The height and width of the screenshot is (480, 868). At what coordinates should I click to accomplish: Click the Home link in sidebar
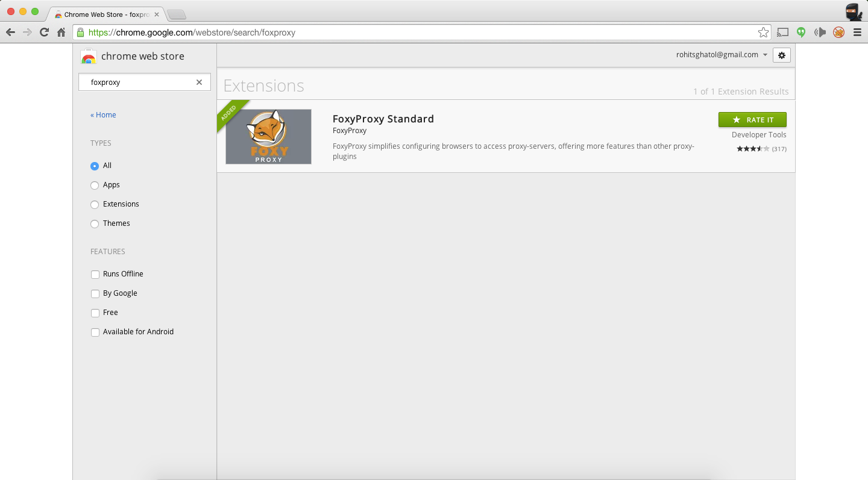103,115
